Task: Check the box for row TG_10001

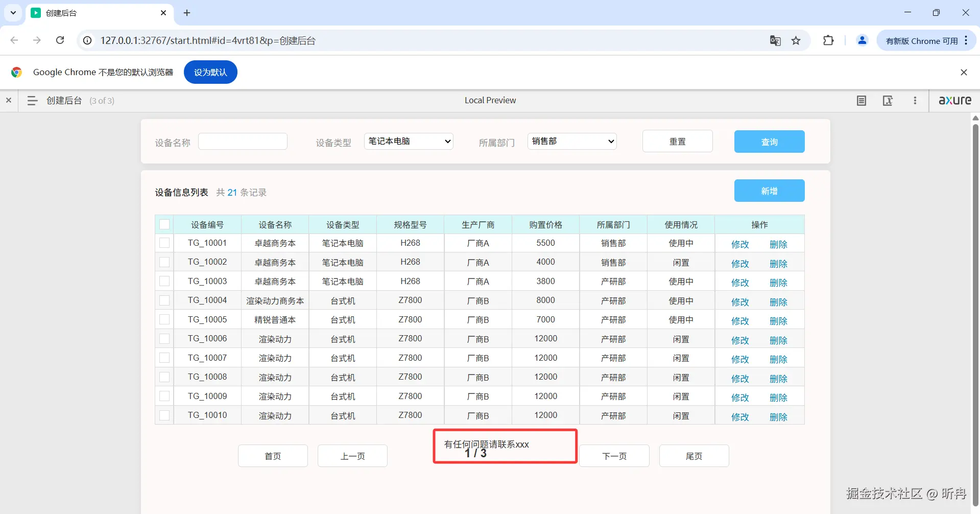Action: [x=164, y=243]
